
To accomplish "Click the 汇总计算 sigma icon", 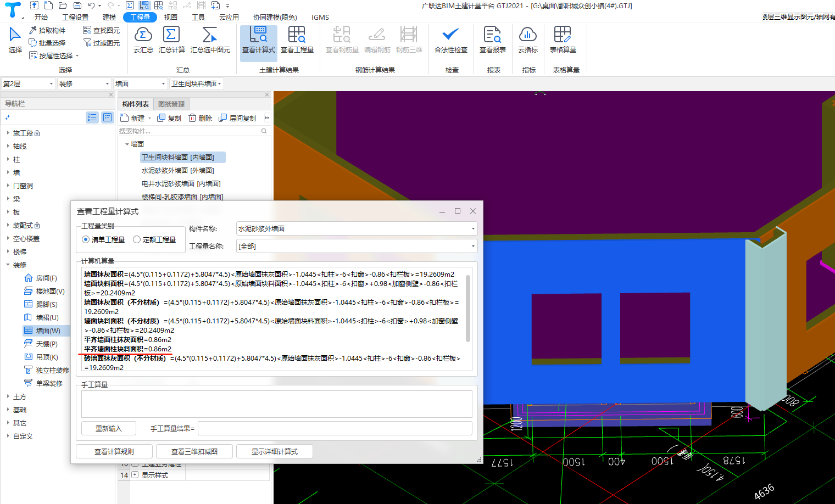I will pos(171,35).
